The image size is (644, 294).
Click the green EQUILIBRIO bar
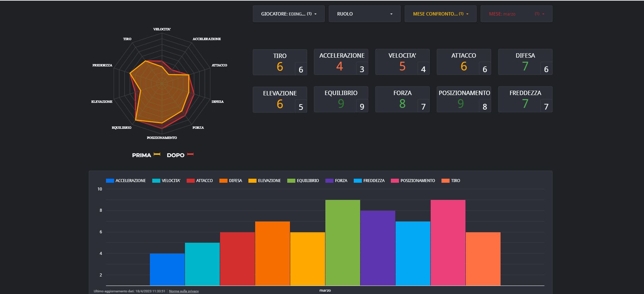pos(343,243)
